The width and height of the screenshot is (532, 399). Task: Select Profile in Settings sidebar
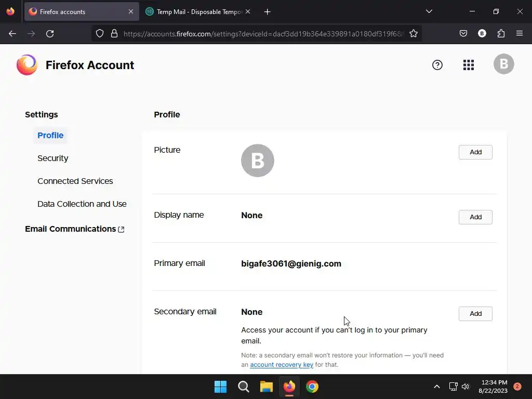point(50,136)
